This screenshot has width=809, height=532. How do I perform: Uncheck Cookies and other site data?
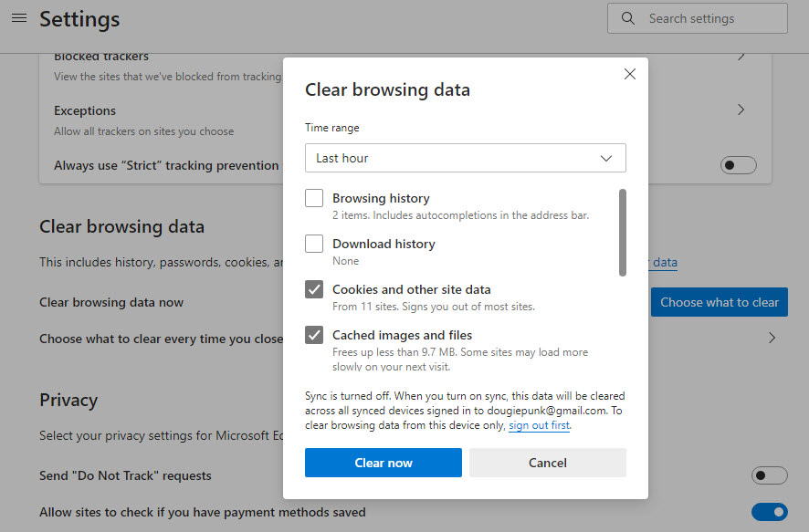pyautogui.click(x=314, y=289)
